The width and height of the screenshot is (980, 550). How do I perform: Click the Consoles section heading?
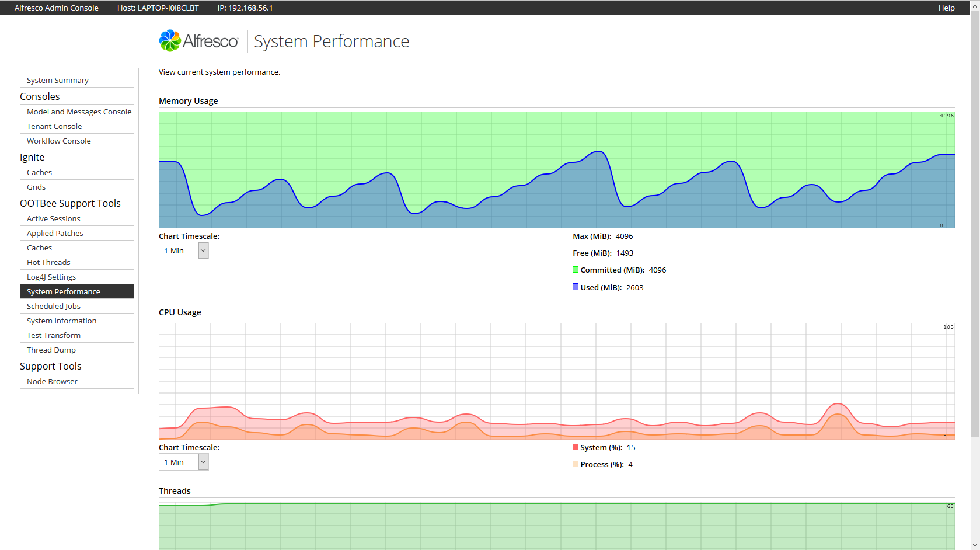coord(40,96)
